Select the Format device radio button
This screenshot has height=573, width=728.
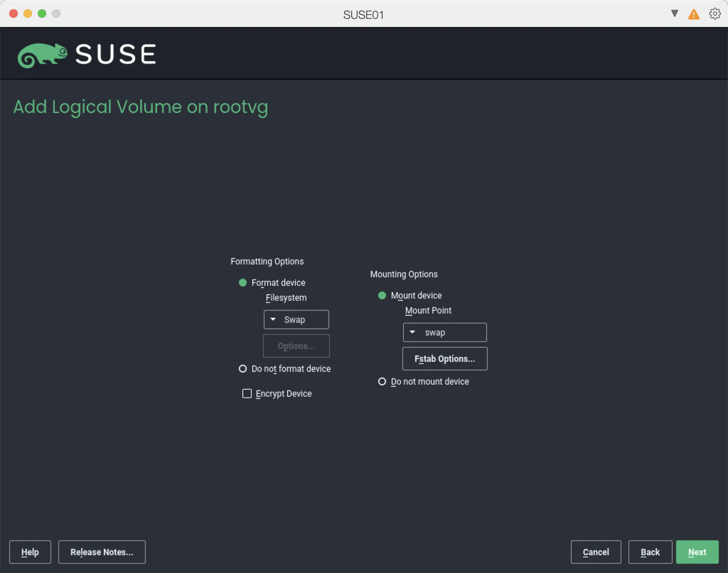(x=243, y=283)
